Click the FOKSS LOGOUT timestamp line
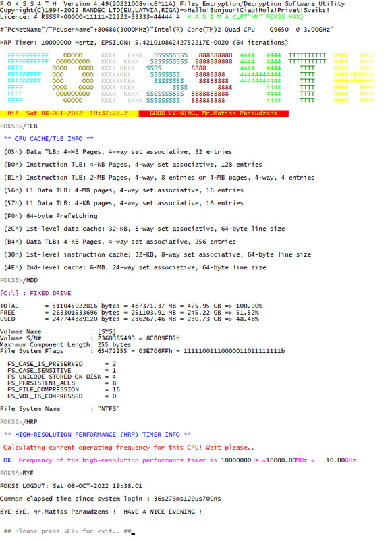Screen dimensions: 392x540 click(71, 486)
